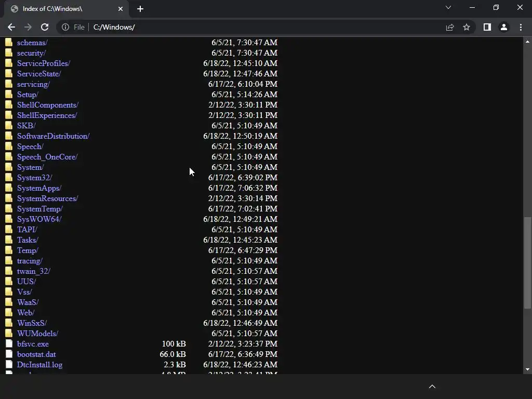
Task: Open the Tasks/ folder
Action: tap(28, 240)
